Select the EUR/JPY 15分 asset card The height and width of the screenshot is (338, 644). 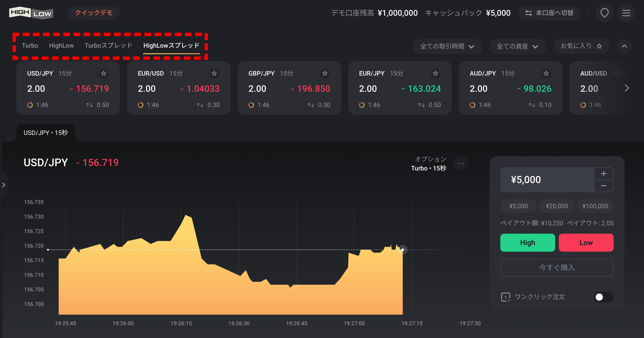400,88
